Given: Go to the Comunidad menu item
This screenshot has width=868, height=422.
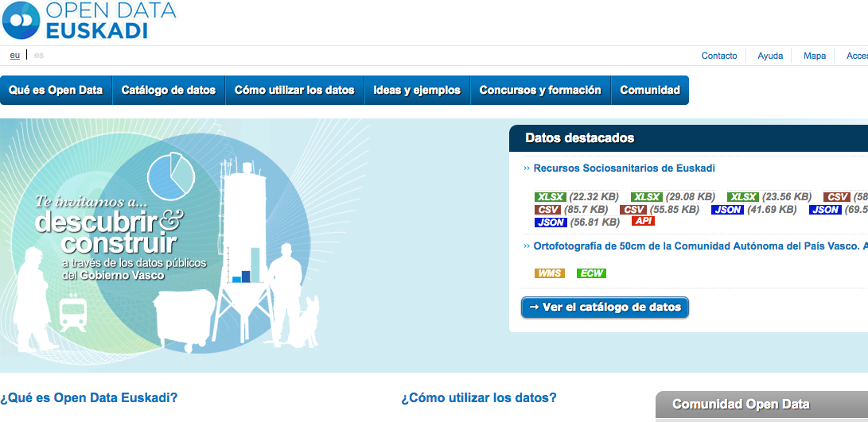Looking at the screenshot, I should point(650,90).
